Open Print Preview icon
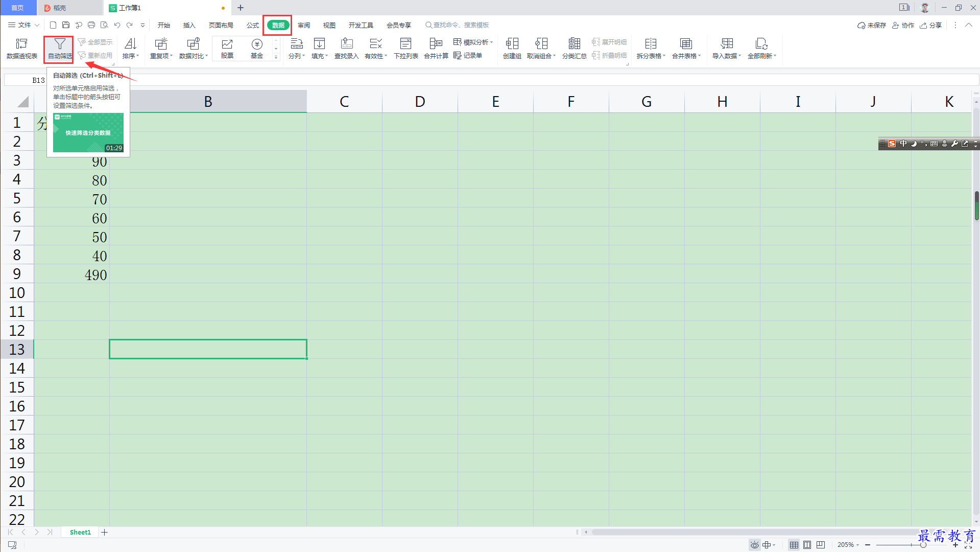Viewport: 980px width, 552px height. coord(104,25)
